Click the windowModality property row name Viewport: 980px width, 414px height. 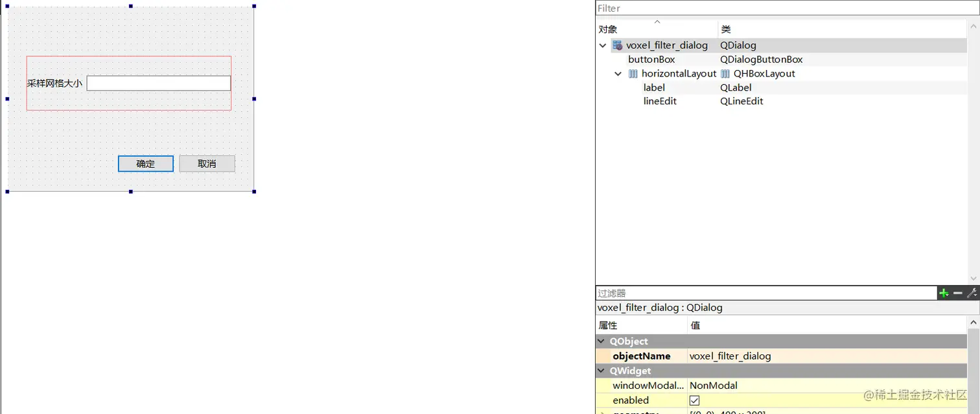[648, 385]
